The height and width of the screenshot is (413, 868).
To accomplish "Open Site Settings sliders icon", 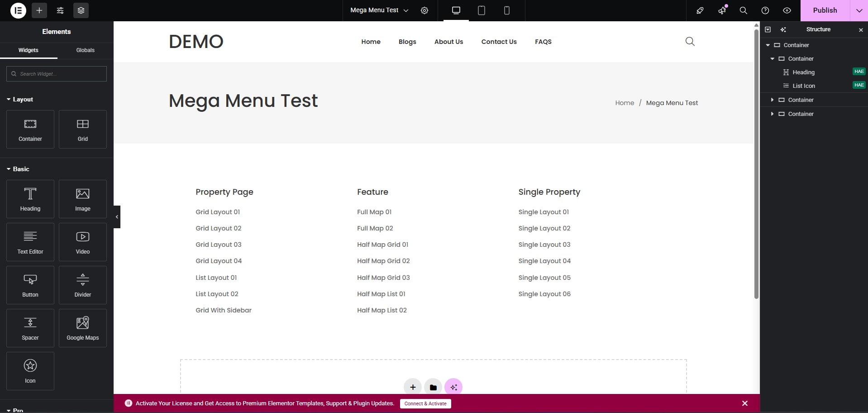I will click(x=60, y=10).
